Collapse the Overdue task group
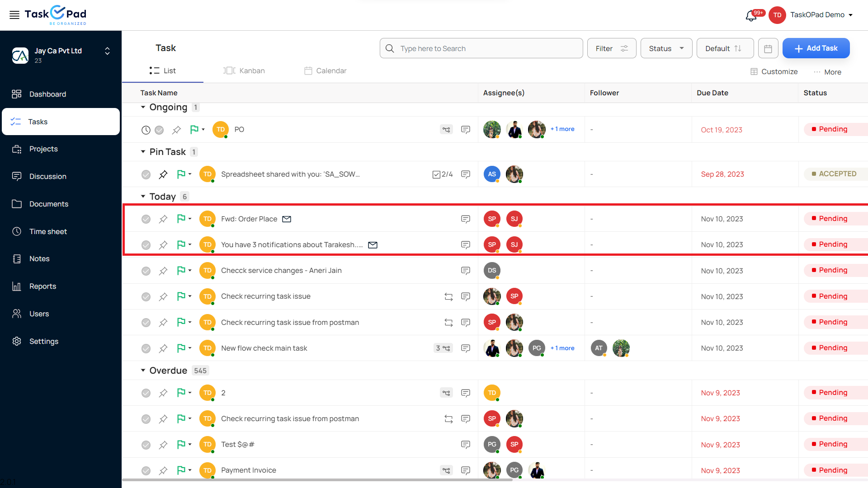Viewport: 868px width, 488px height. coord(143,371)
